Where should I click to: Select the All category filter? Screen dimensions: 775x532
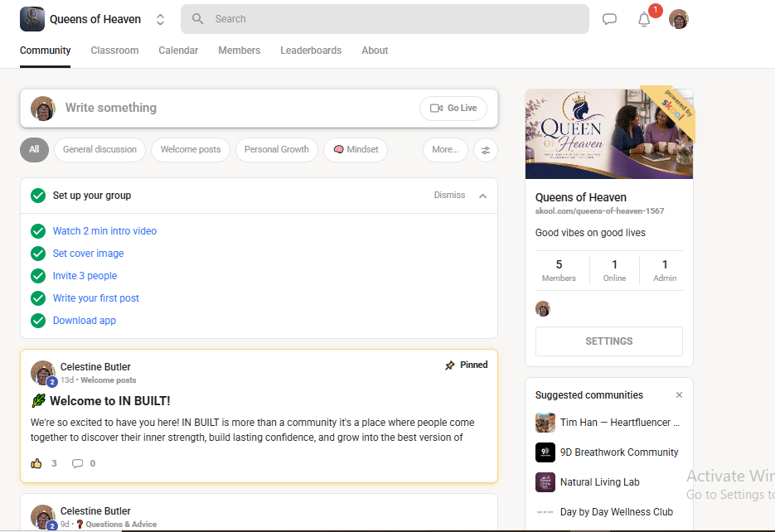click(x=34, y=150)
